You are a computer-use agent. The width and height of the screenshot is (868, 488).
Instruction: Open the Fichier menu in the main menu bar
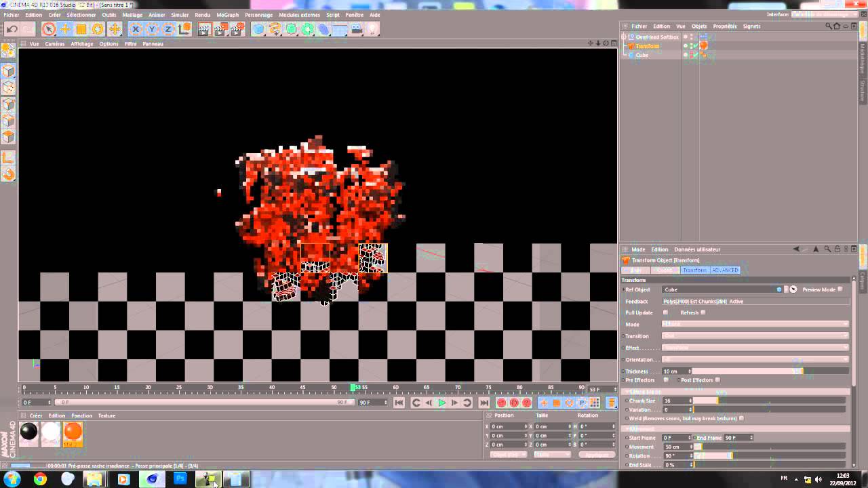12,15
